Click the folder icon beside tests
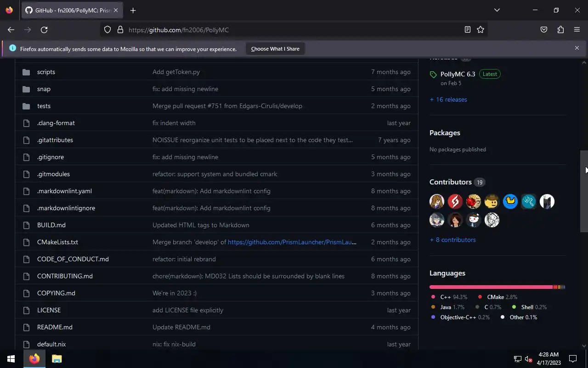588x368 pixels. pos(26,106)
